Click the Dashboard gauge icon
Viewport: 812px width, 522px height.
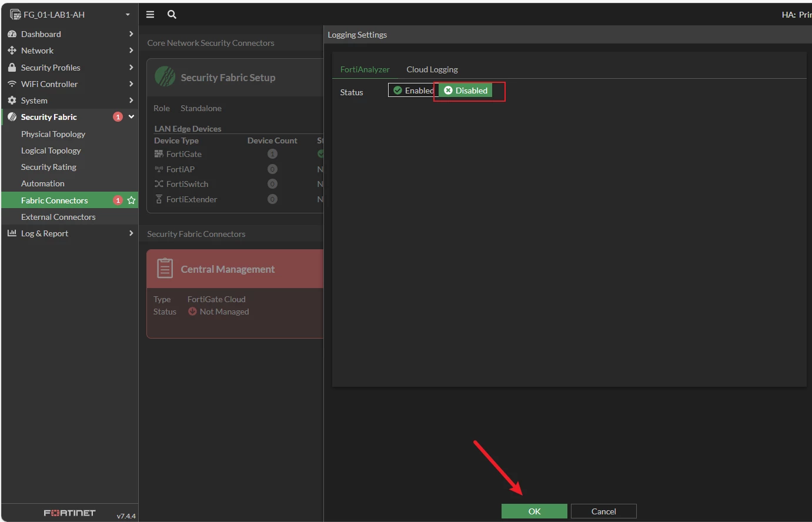pyautogui.click(x=12, y=34)
